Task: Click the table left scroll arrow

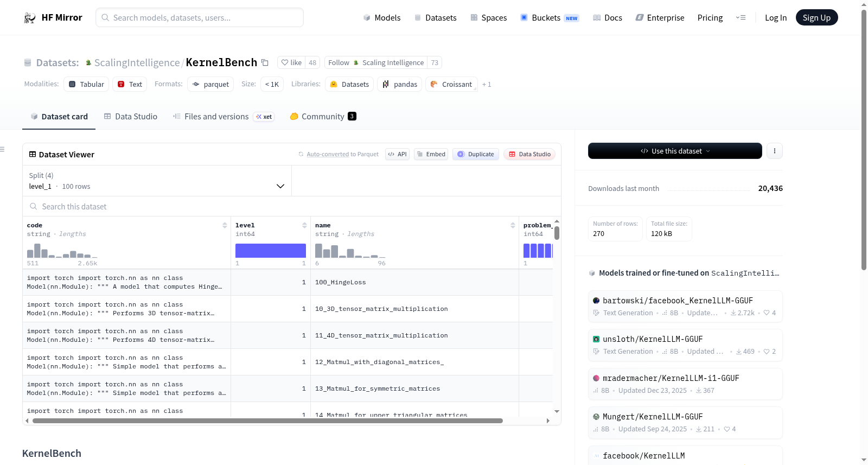Action: tap(27, 421)
